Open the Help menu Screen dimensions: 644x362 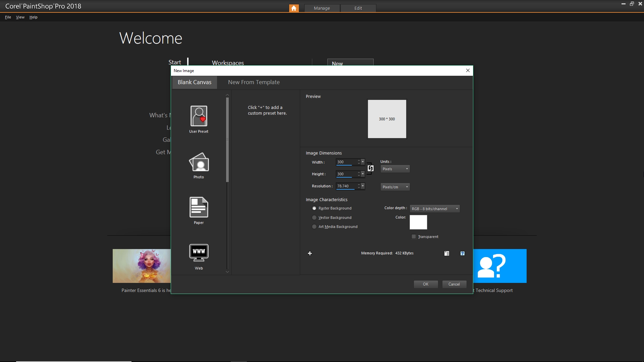click(33, 17)
